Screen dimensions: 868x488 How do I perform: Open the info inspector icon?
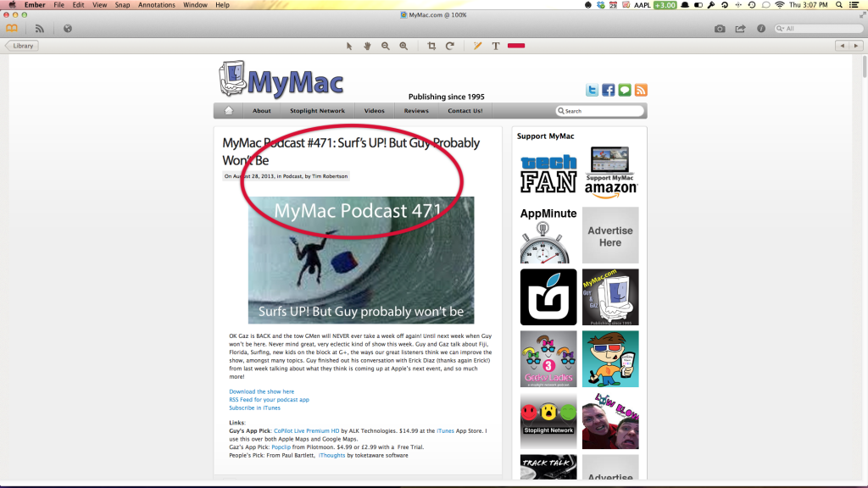(761, 28)
